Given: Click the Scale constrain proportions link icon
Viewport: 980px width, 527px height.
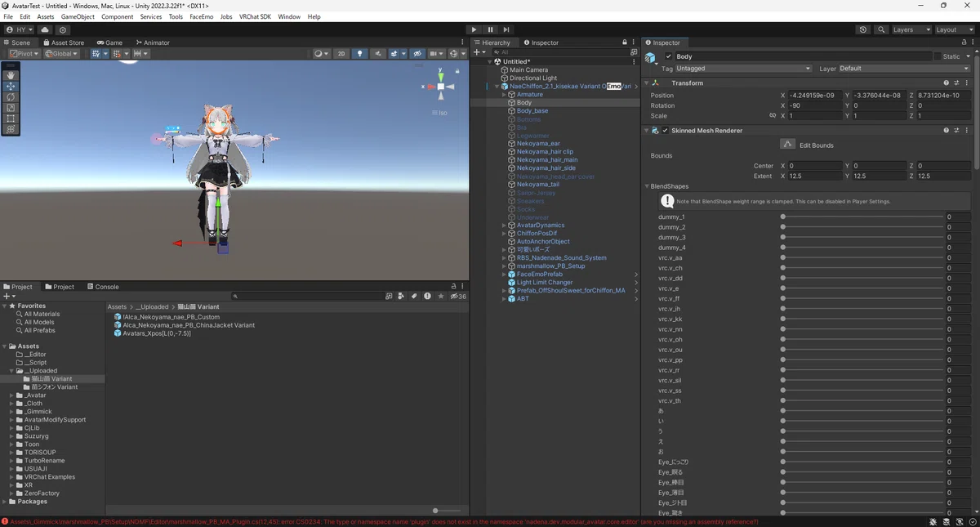Looking at the screenshot, I should [773, 115].
